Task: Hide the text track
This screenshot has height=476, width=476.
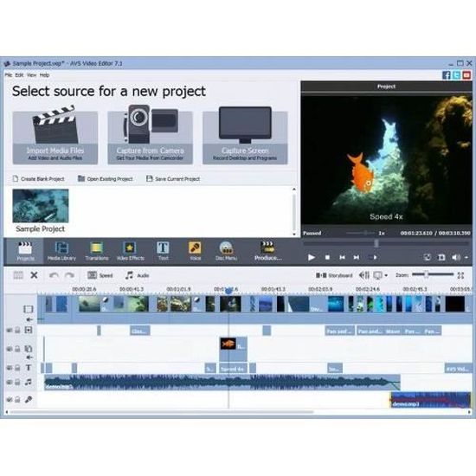Action: [10, 368]
